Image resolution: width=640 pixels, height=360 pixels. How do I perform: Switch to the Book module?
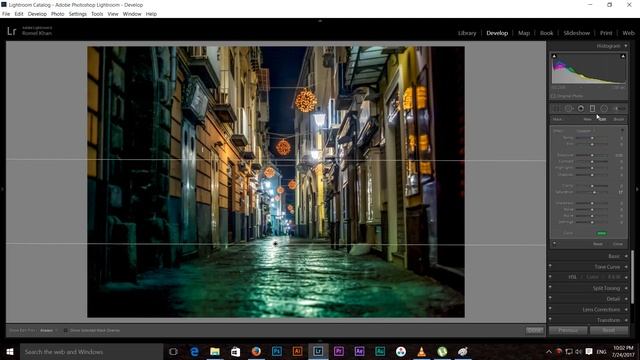click(547, 33)
